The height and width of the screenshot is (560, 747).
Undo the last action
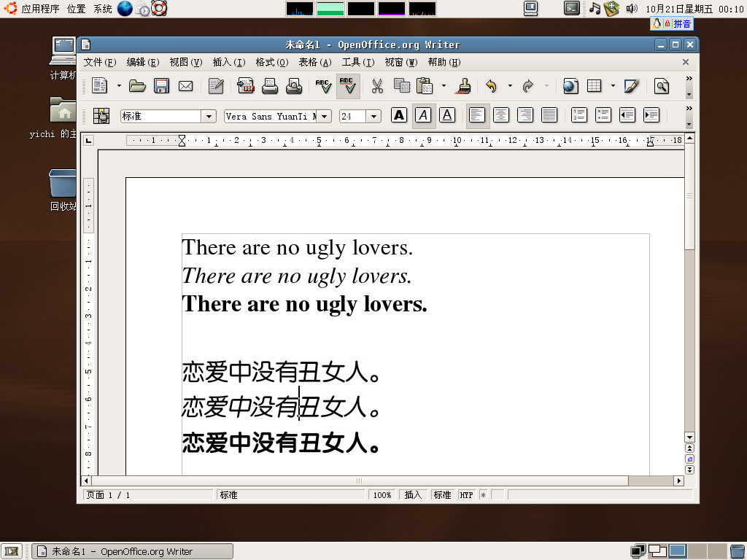click(491, 86)
